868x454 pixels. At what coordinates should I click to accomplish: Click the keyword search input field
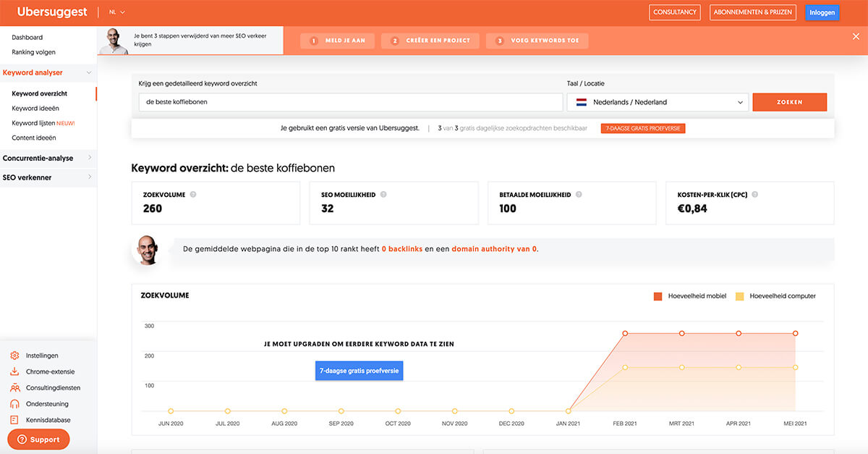pos(350,102)
